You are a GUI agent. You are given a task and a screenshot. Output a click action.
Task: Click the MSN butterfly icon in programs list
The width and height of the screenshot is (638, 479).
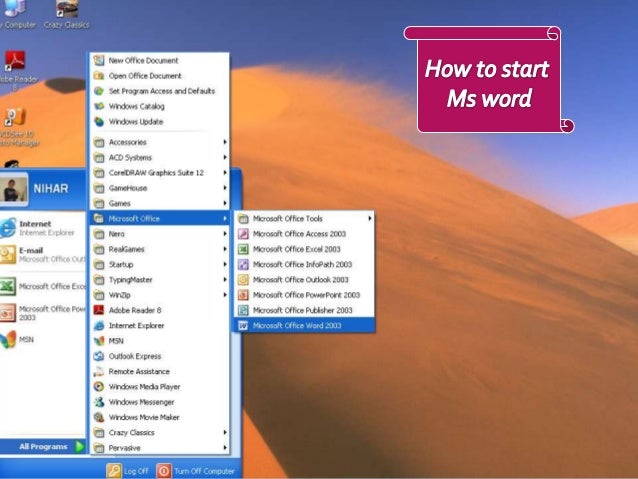pos(99,341)
